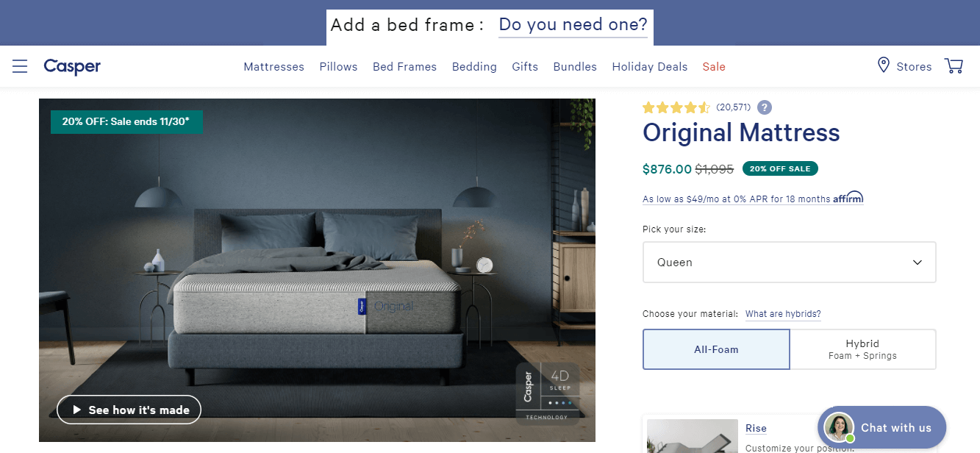The height and width of the screenshot is (453, 980).
Task: Open the Sale menu item
Action: [x=714, y=67]
